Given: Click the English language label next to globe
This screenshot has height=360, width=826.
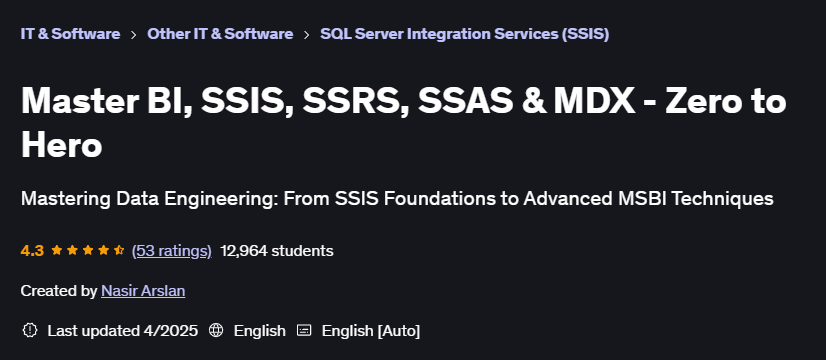Looking at the screenshot, I should pos(260,331).
